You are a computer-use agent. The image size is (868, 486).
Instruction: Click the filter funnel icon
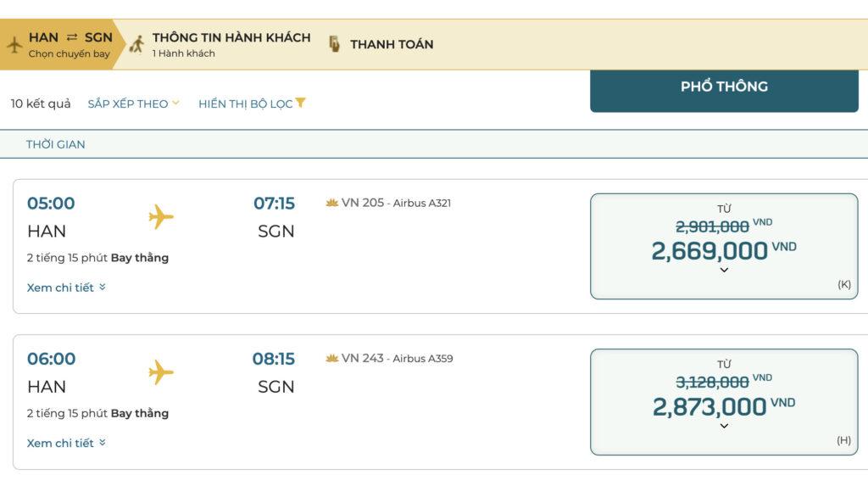[300, 103]
